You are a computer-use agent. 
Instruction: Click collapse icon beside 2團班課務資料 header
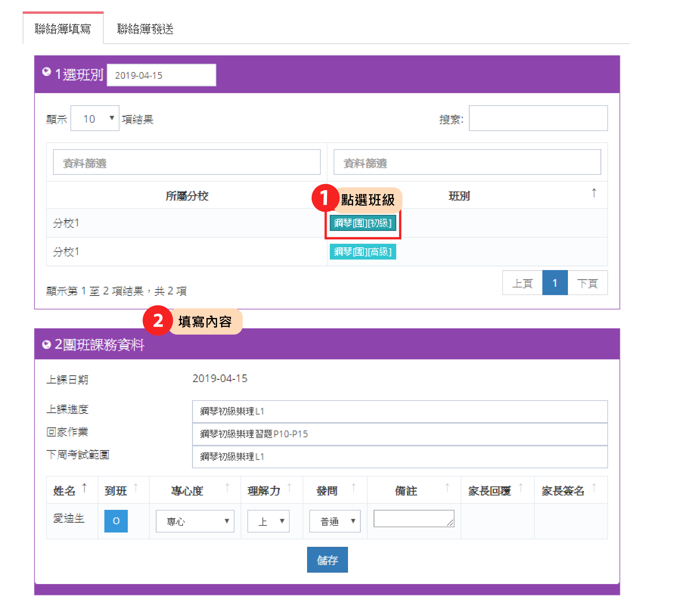click(46, 344)
